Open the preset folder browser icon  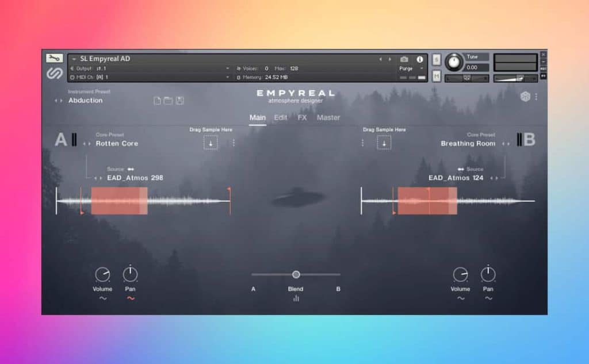pos(168,101)
